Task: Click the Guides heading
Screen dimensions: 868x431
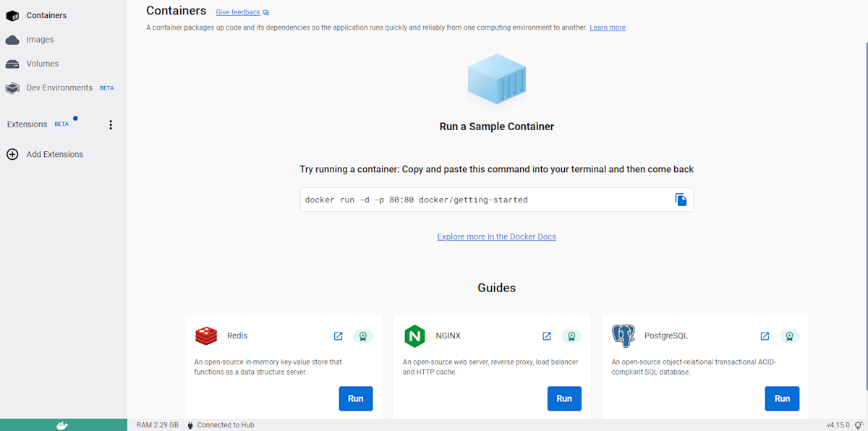Action: coord(497,288)
